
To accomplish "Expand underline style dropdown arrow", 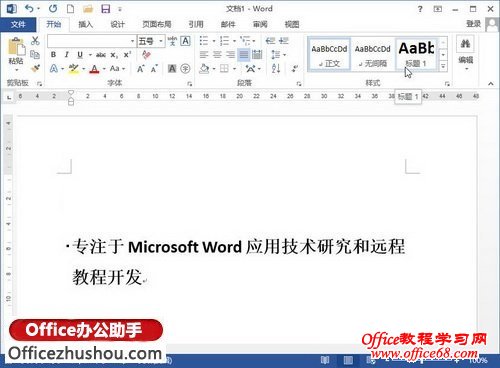I will click(90, 55).
